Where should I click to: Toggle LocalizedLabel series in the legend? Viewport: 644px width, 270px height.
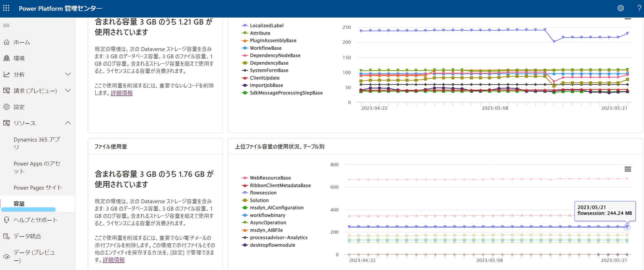[263, 26]
